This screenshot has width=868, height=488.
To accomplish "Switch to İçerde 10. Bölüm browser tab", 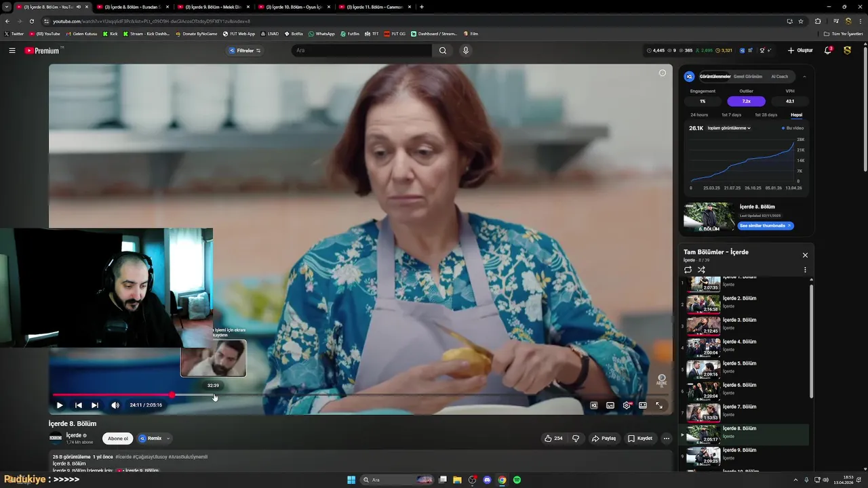I will 293,7.
